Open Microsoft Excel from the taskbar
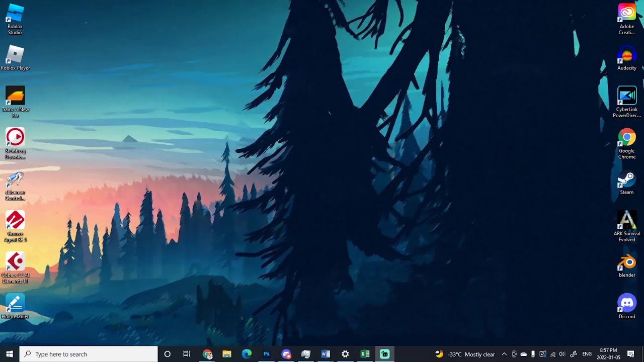Viewport: 644px width, 362px height. pos(365,354)
